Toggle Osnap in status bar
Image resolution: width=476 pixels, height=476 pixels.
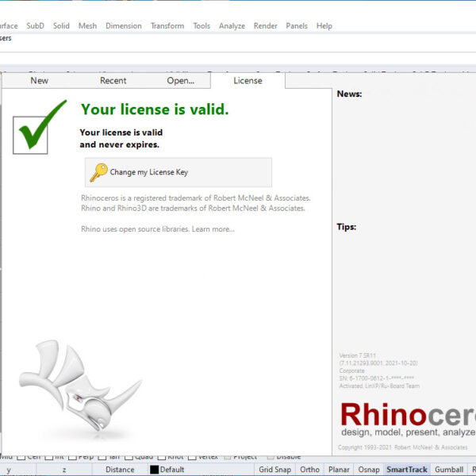(369, 470)
